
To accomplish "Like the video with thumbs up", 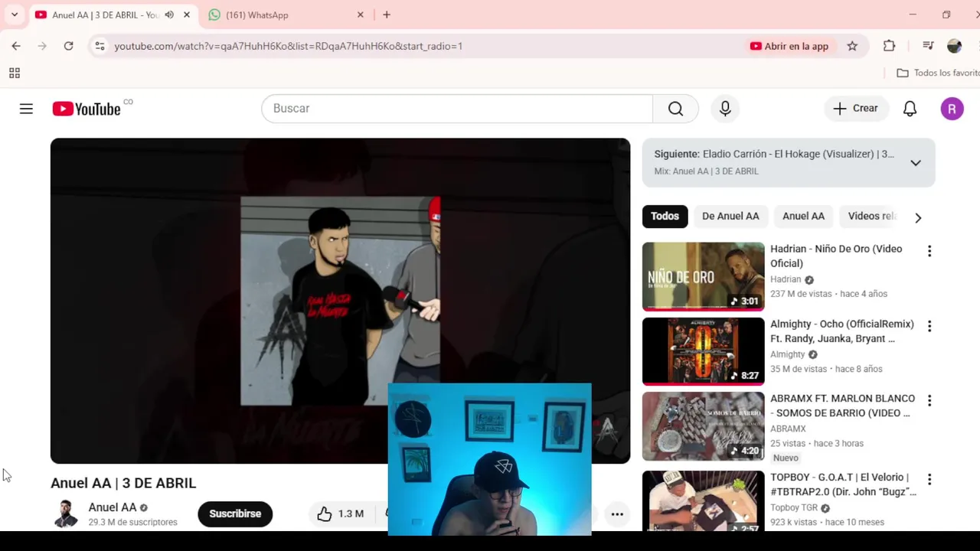I will [x=341, y=514].
